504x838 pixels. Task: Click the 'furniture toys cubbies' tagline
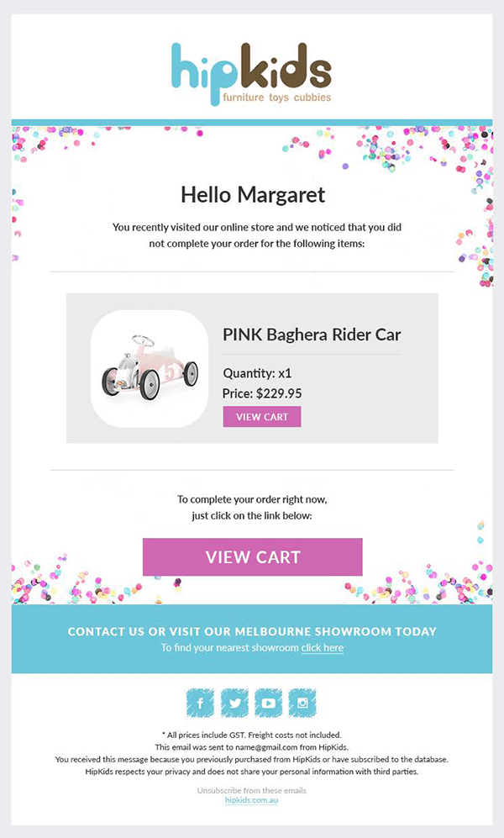point(277,98)
